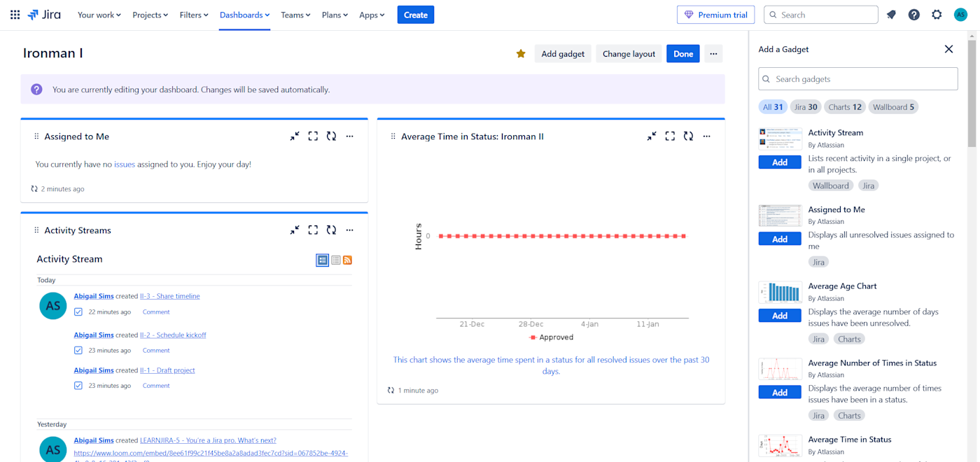The width and height of the screenshot is (980, 462).
Task: Click the 'issues' link in Assigned to Me
Action: click(125, 164)
